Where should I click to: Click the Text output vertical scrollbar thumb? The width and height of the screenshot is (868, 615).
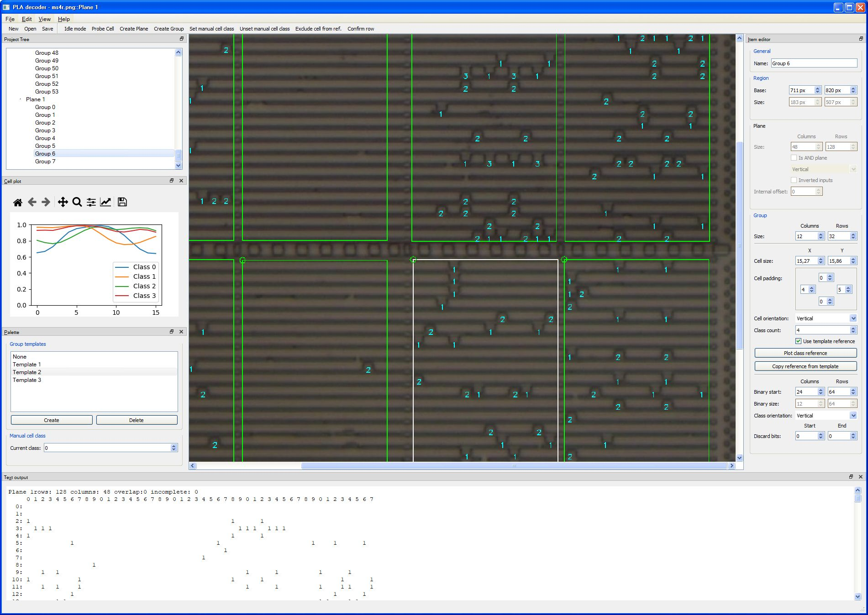pyautogui.click(x=857, y=498)
